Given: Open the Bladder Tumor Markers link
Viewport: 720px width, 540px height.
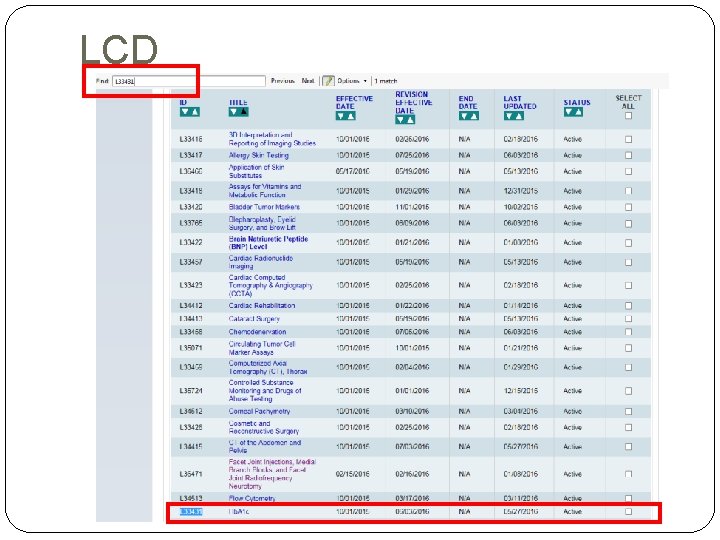Looking at the screenshot, I should (x=264, y=207).
